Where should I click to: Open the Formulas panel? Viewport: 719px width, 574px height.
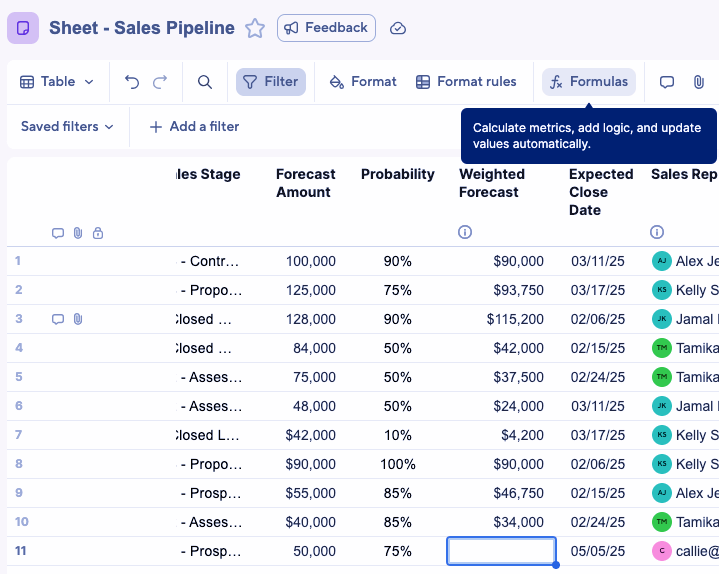[589, 82]
